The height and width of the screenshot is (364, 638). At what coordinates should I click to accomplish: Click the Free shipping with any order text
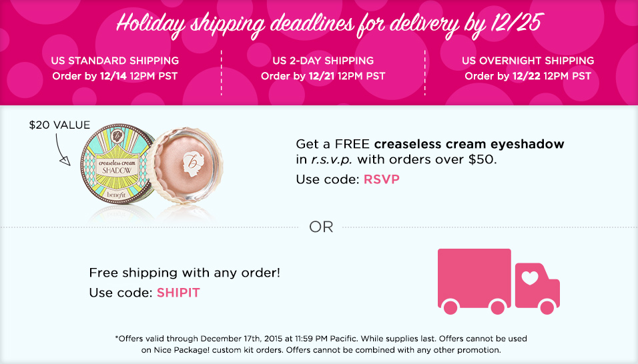pyautogui.click(x=185, y=273)
